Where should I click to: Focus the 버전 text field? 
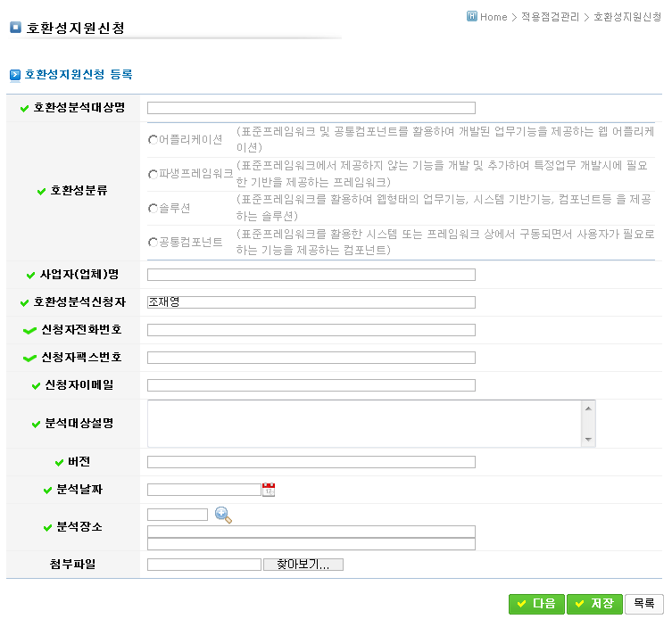311,462
